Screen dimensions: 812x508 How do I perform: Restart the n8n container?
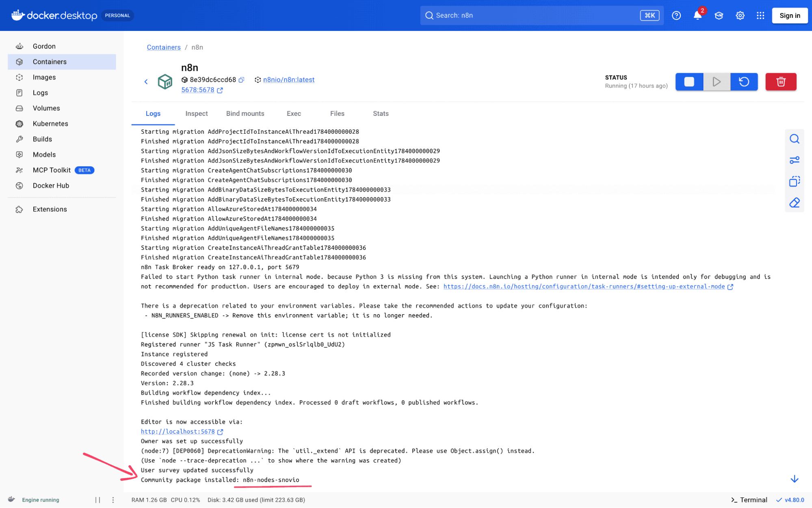tap(744, 82)
